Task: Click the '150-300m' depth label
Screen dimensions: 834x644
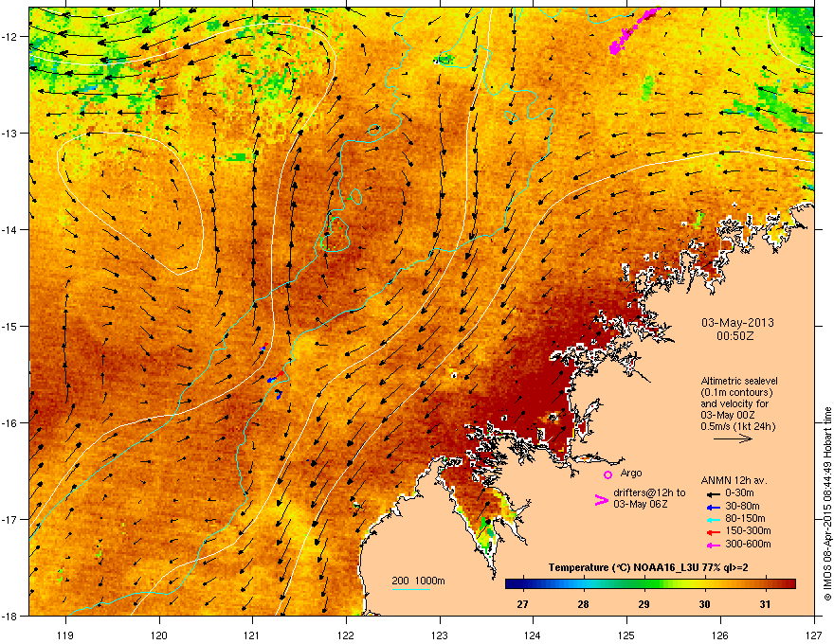Action: (748, 530)
